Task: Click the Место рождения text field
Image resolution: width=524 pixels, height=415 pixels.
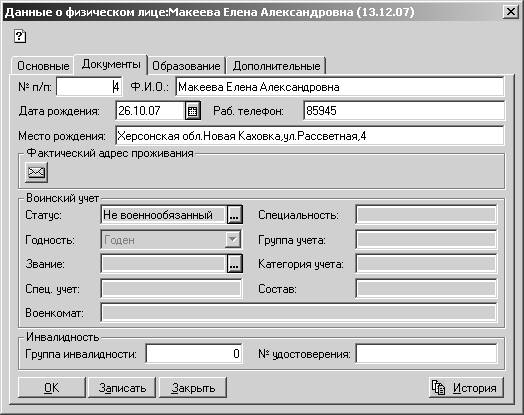Action: (x=309, y=136)
